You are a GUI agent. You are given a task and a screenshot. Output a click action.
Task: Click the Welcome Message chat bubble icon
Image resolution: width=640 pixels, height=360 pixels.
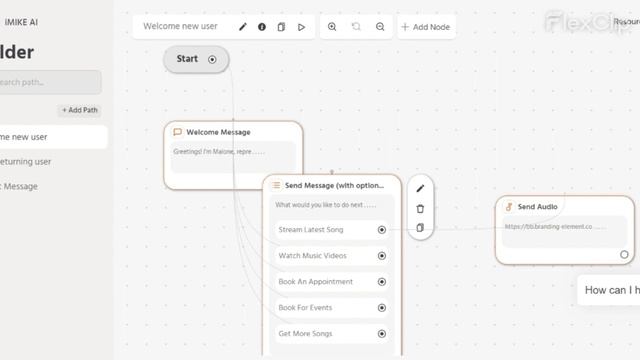tap(178, 132)
